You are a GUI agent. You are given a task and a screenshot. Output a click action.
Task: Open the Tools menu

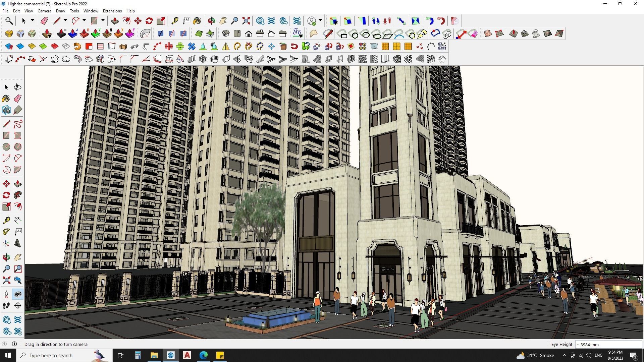pos(74,11)
